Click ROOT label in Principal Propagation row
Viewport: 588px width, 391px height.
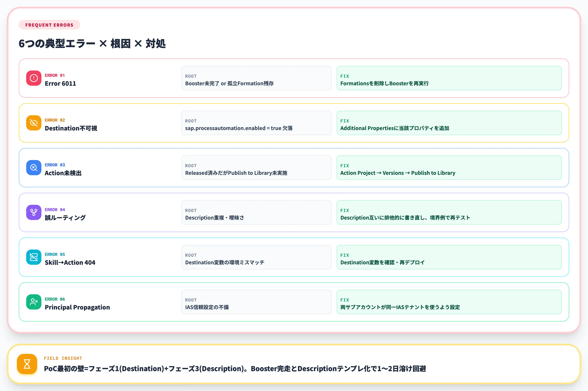[x=191, y=300]
